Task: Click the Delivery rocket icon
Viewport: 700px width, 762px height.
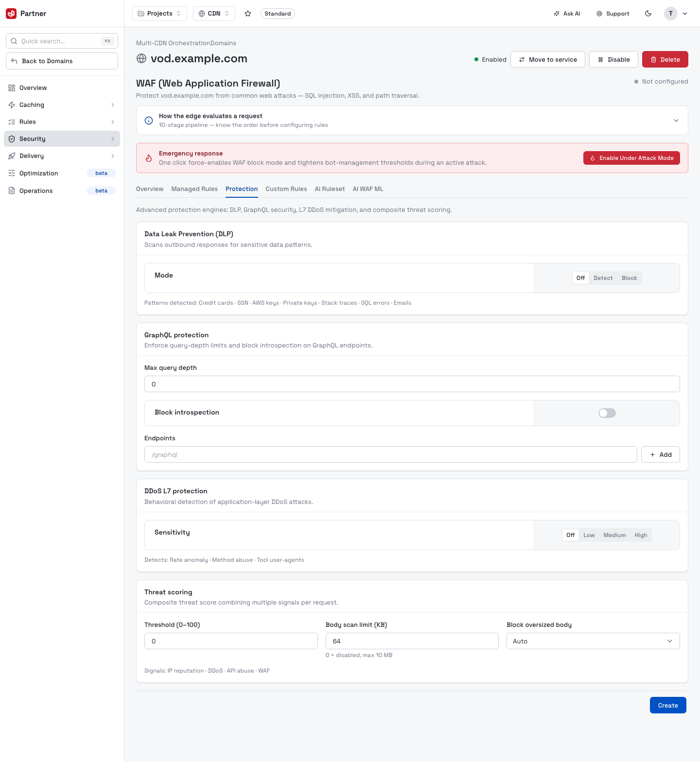Action: click(x=12, y=156)
